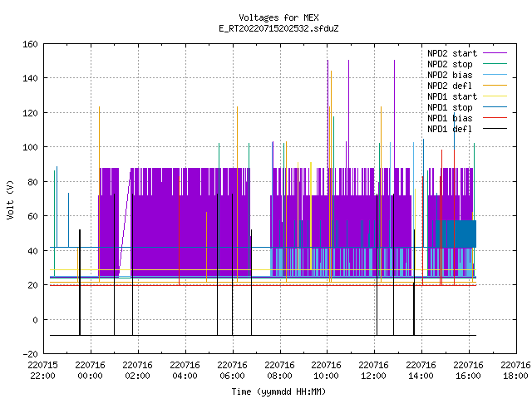This screenshot has height=399, width=532.
Task: Click the NPD2 stop legend label
Action: pos(450,64)
